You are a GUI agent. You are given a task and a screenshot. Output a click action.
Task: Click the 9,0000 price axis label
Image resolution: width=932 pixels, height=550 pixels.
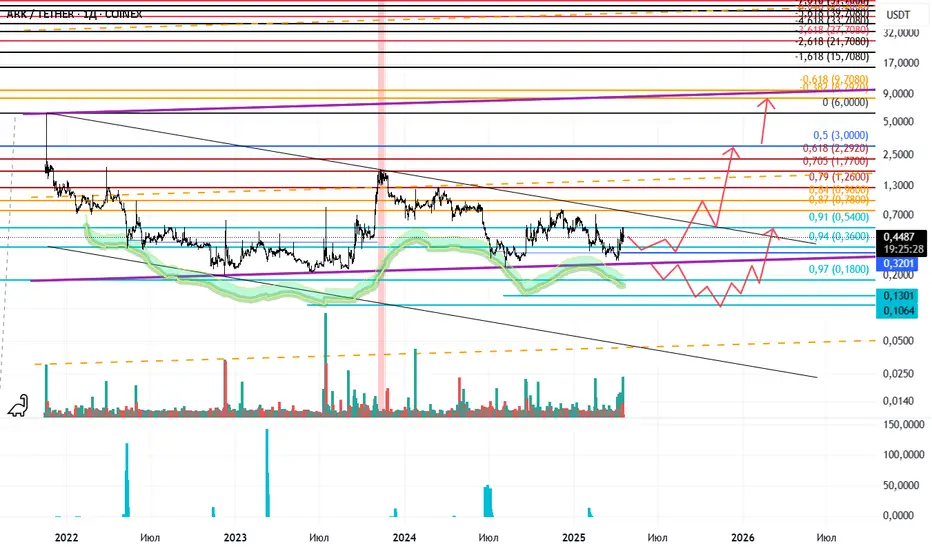[x=898, y=94]
